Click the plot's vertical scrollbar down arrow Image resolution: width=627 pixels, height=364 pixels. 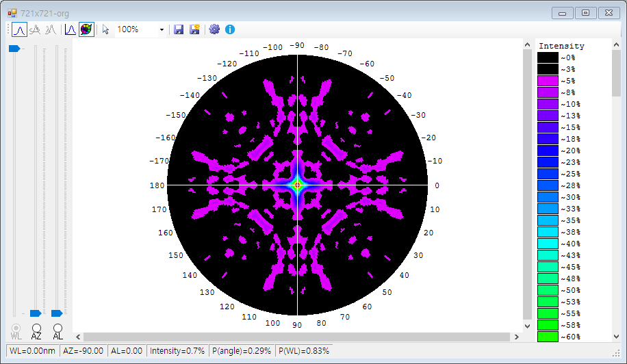pyautogui.click(x=528, y=326)
